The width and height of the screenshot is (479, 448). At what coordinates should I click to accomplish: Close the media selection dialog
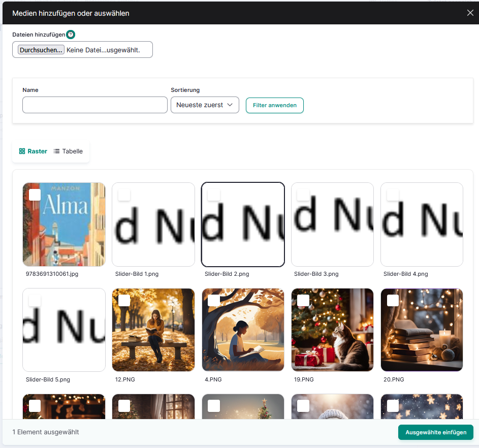(470, 13)
